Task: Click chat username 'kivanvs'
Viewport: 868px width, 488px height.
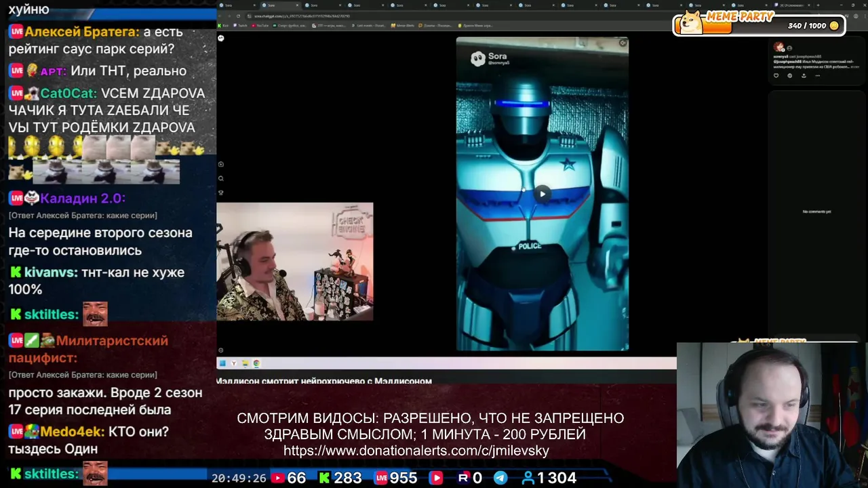Action: [x=50, y=272]
